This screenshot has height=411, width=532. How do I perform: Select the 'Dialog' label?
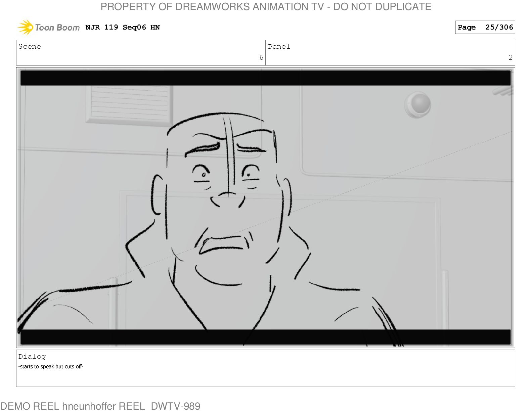[x=32, y=356]
